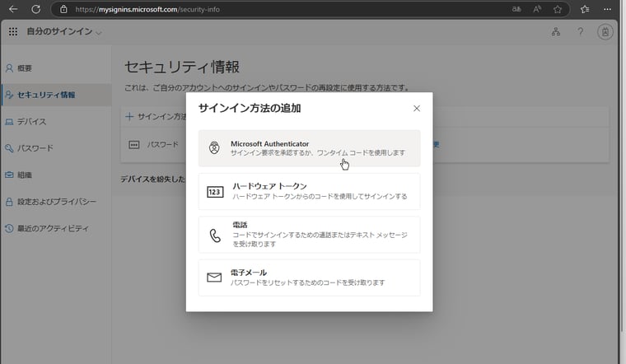Screen dimensions: 626x364
Task: Open 概要 in the sidebar
Action: (x=56, y=68)
